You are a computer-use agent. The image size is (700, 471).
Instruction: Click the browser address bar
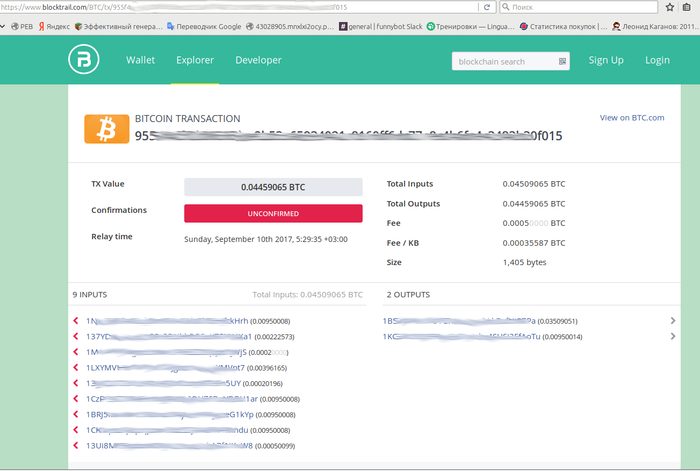click(x=239, y=7)
